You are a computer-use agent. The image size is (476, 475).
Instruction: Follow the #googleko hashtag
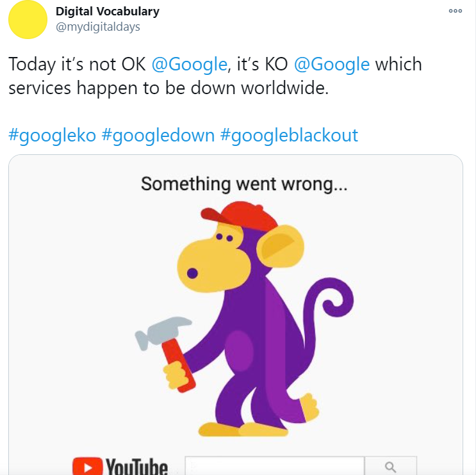[52, 135]
